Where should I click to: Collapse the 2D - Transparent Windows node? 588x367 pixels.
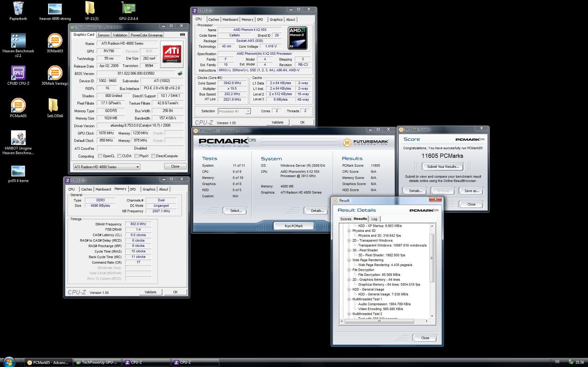tap(349, 241)
